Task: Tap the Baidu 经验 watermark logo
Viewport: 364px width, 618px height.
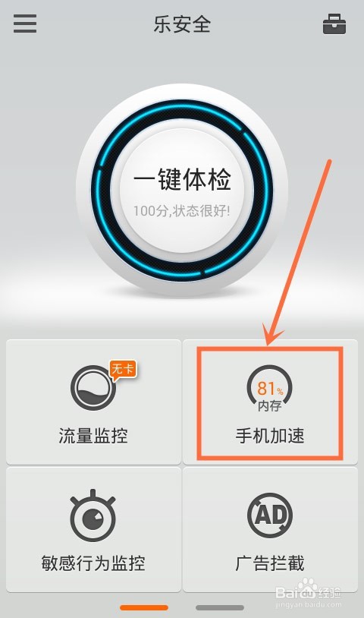Action: click(308, 592)
